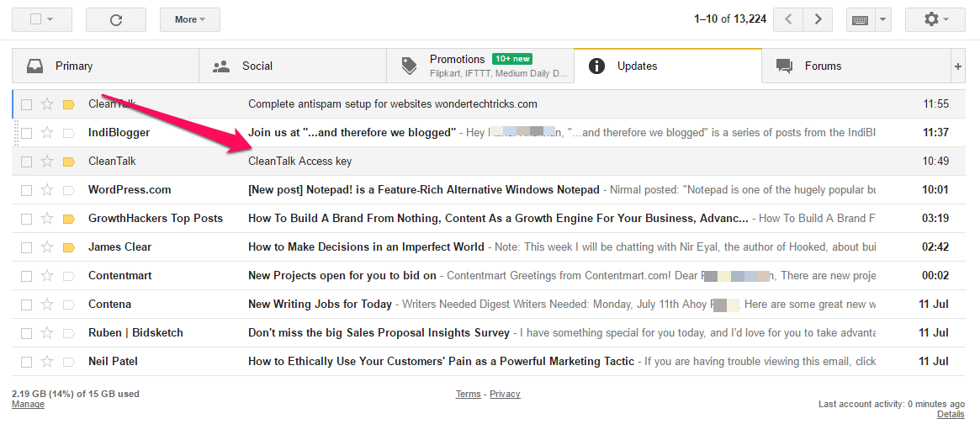Switch to the Primary tab

[x=105, y=66]
